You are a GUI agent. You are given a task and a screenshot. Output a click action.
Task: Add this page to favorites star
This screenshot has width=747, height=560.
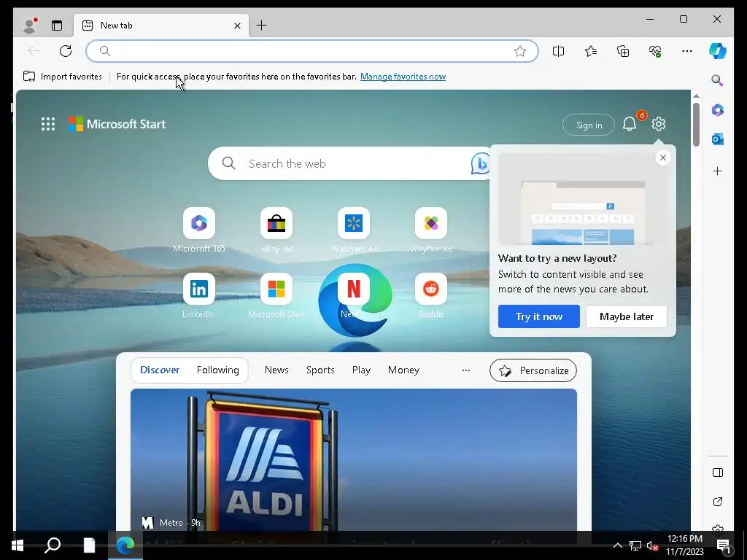tap(519, 51)
